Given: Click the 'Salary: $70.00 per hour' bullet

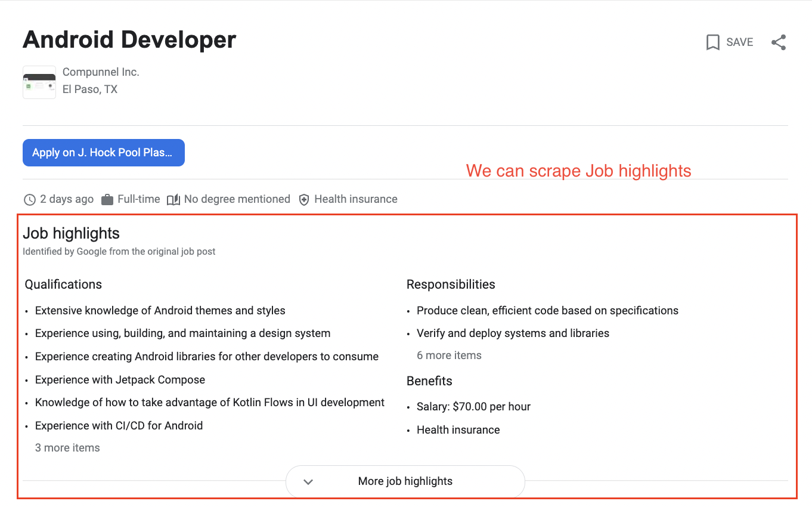Looking at the screenshot, I should (x=473, y=406).
